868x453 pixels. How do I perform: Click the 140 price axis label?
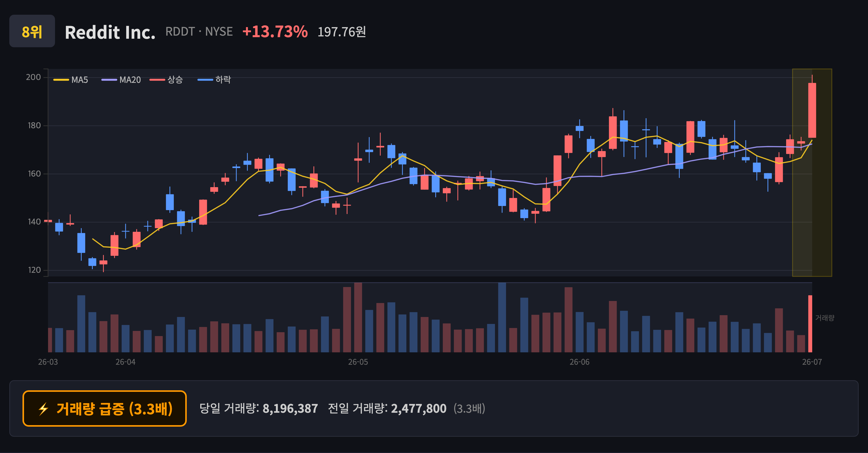point(34,222)
